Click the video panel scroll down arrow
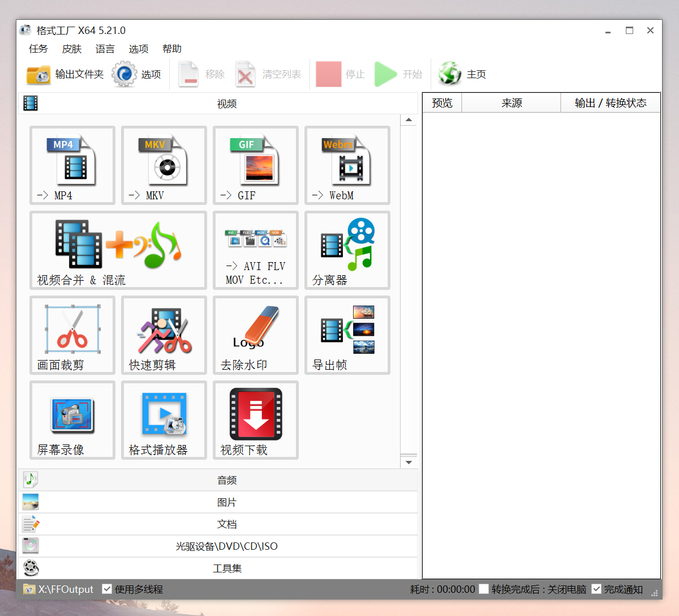This screenshot has height=616, width=679. (409, 463)
